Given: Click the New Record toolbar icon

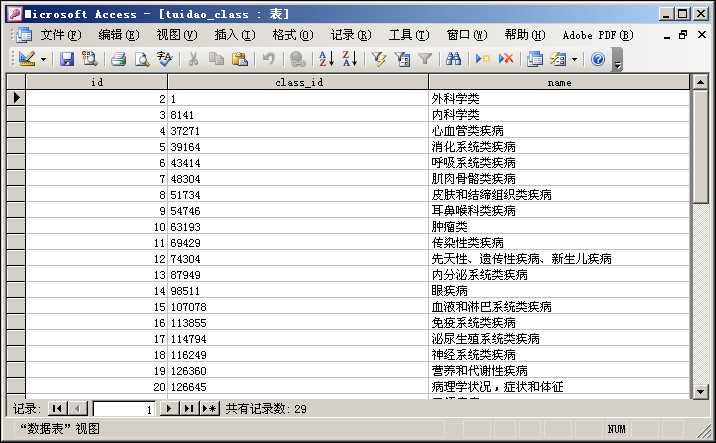Looking at the screenshot, I should [483, 59].
